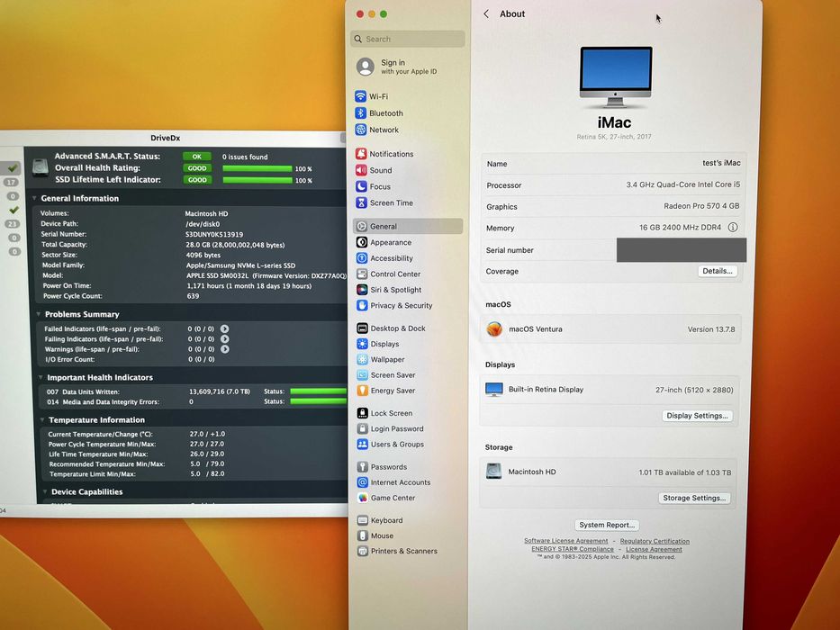The image size is (840, 630).
Task: Click Sign in with your Apple ID
Action: [x=396, y=67]
